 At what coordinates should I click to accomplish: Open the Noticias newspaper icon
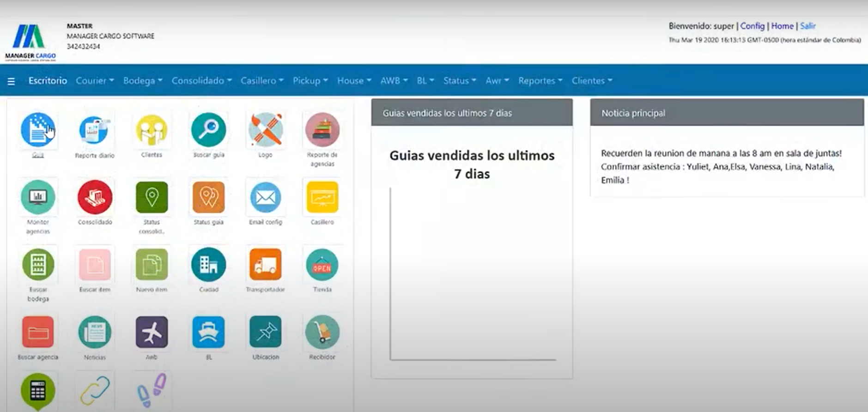(x=95, y=332)
